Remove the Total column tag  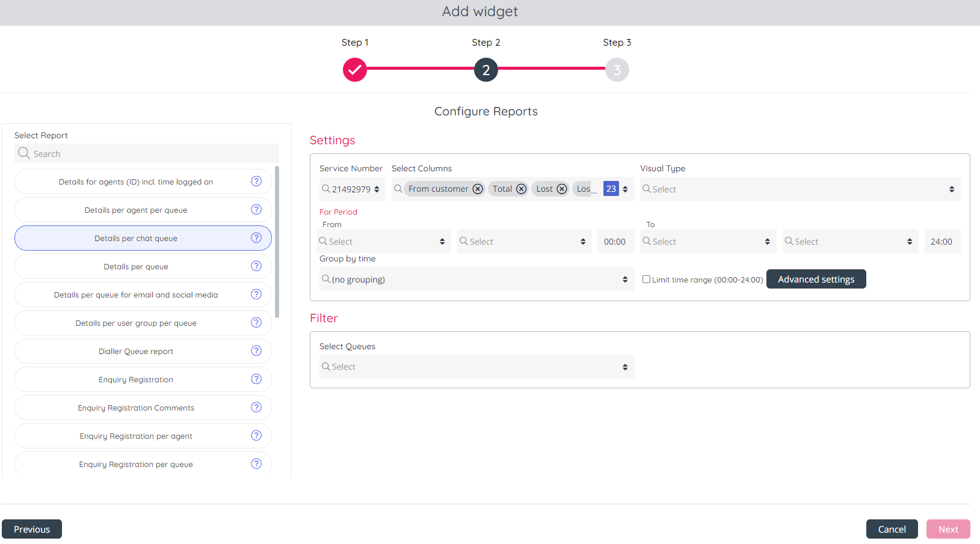coord(522,189)
